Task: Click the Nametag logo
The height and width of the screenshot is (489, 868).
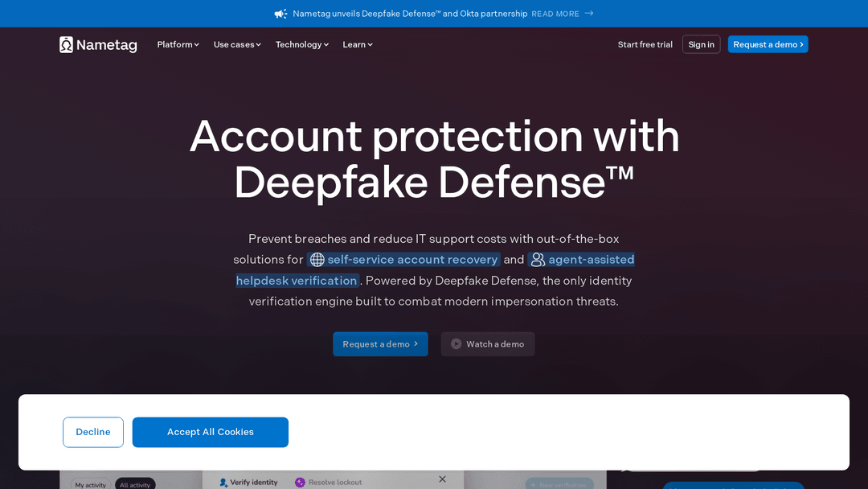Action: (x=98, y=45)
